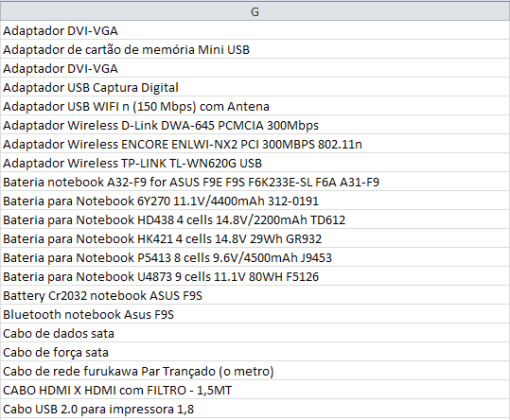Image resolution: width=510 pixels, height=420 pixels.
Task: Select the first Adaptador DVI-VGA cell
Action: click(255, 30)
